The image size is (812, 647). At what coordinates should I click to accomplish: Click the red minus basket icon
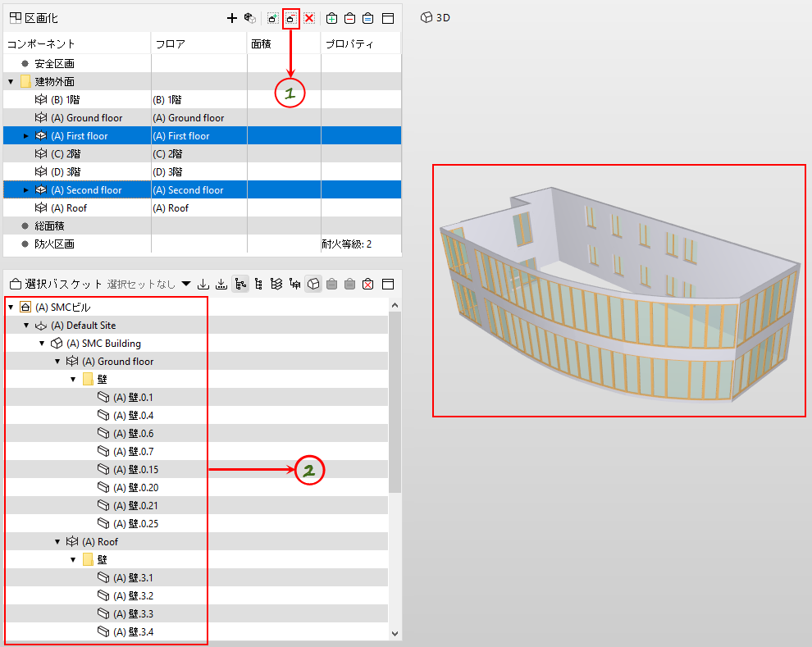click(x=350, y=18)
